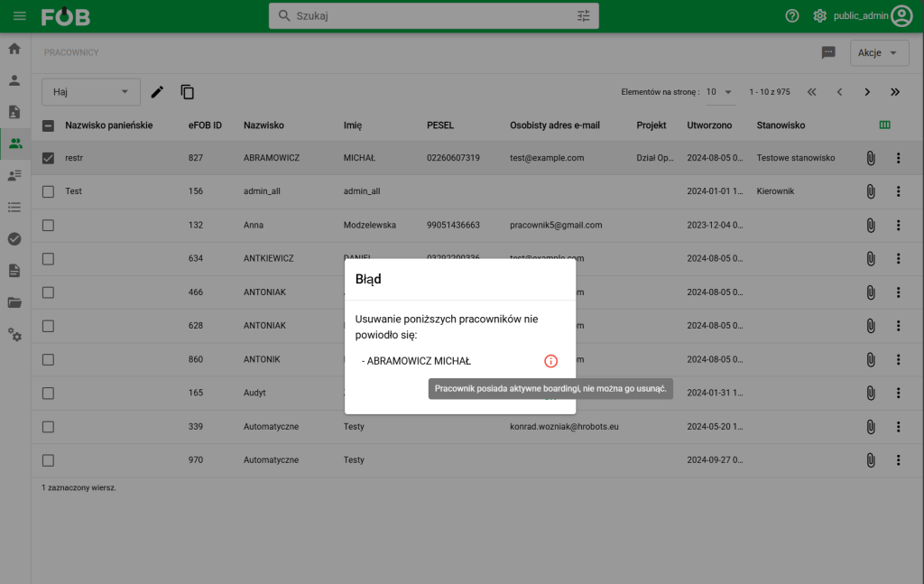Screen dimensions: 924x584
Task: Sort by Stanowisko column header
Action: coord(781,125)
